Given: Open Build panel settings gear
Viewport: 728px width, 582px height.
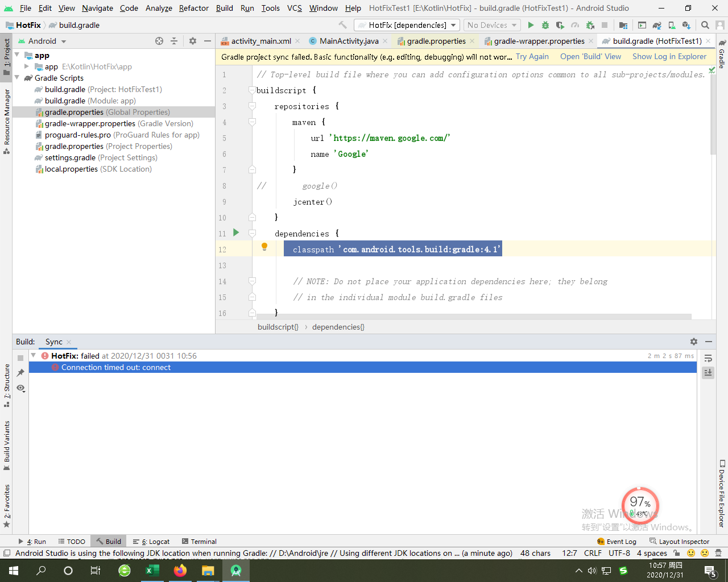Looking at the screenshot, I should pos(694,342).
